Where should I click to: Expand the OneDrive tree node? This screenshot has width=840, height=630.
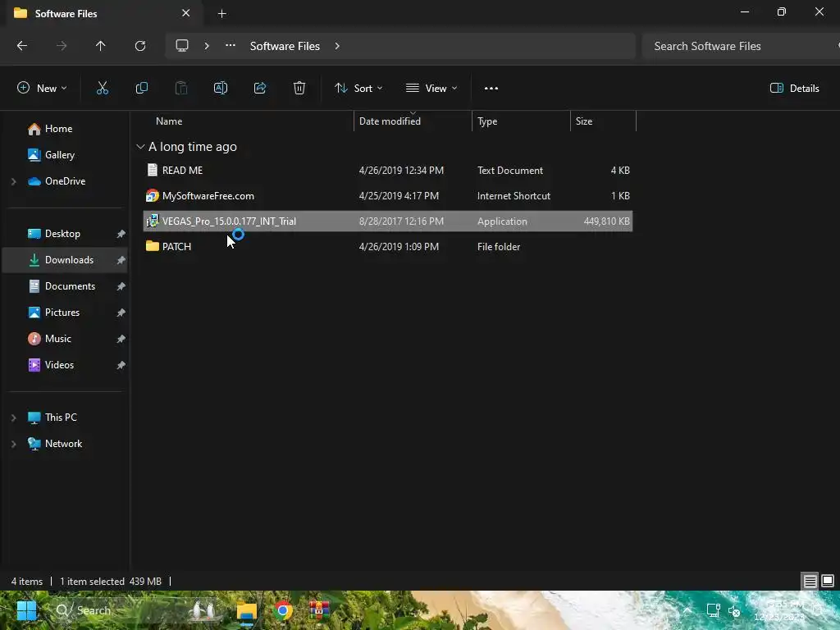point(13,181)
